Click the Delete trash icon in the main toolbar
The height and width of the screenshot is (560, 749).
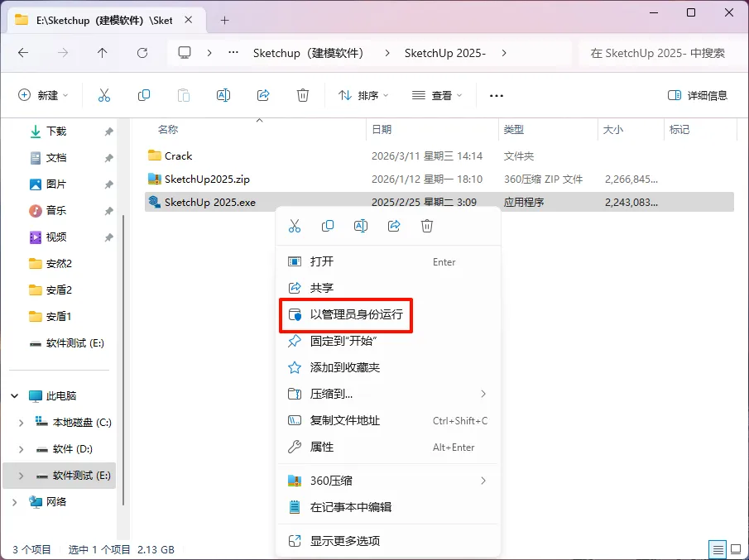(303, 95)
